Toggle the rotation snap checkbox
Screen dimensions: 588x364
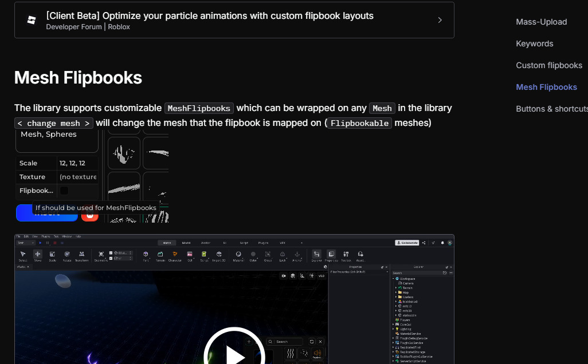click(111, 259)
